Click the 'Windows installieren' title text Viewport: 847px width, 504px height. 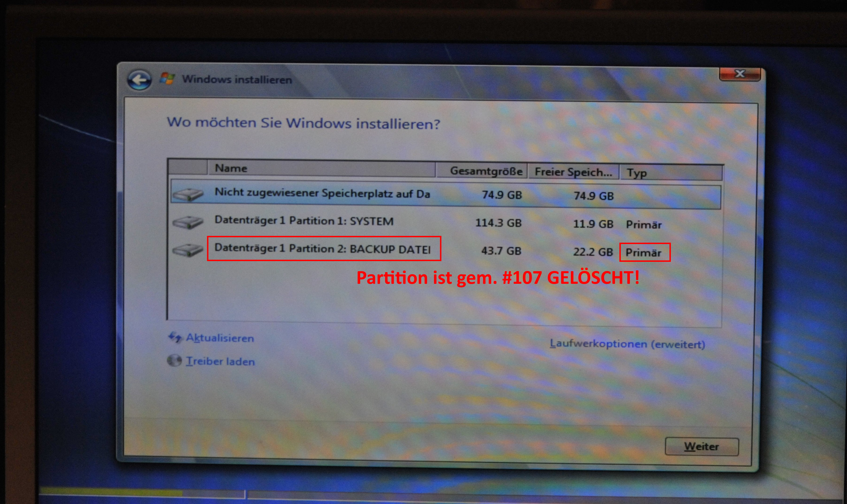(237, 79)
